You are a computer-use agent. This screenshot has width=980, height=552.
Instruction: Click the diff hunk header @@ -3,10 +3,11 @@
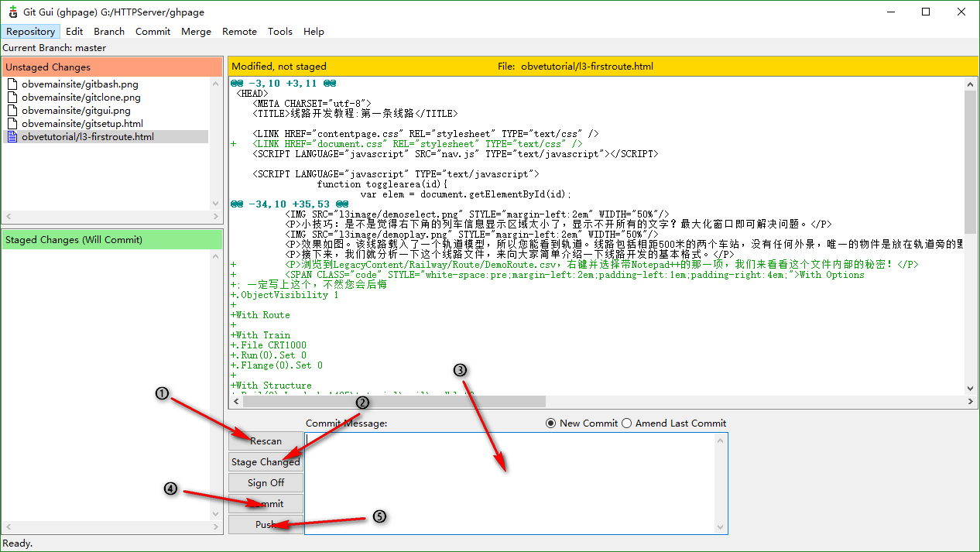tap(283, 84)
